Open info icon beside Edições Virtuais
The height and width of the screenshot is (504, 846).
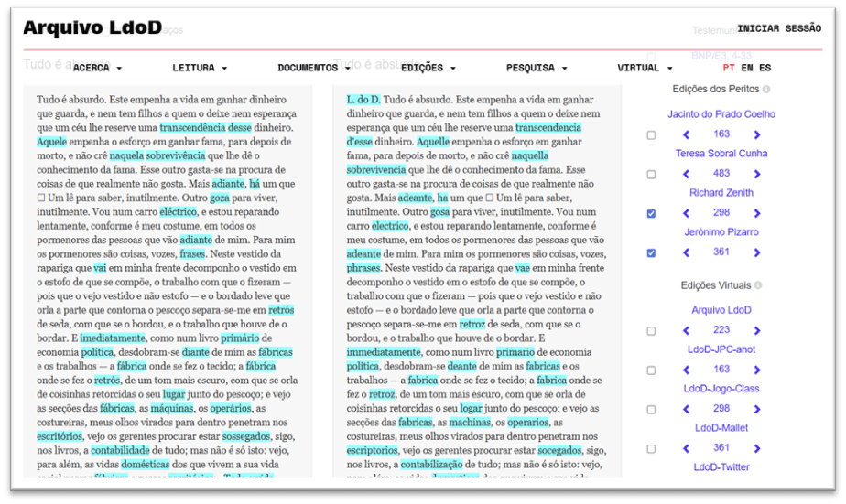pyautogui.click(x=758, y=285)
